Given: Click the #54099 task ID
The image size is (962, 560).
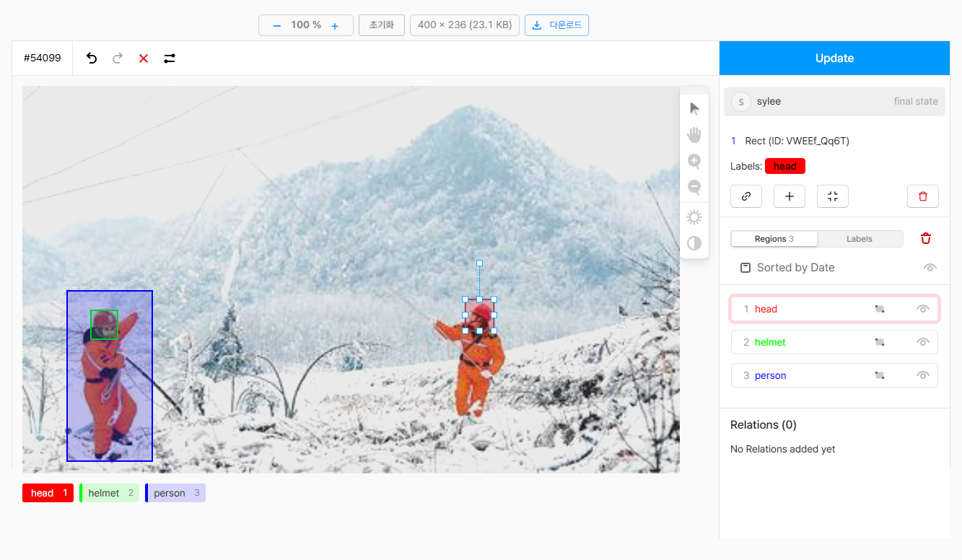Looking at the screenshot, I should click(43, 58).
